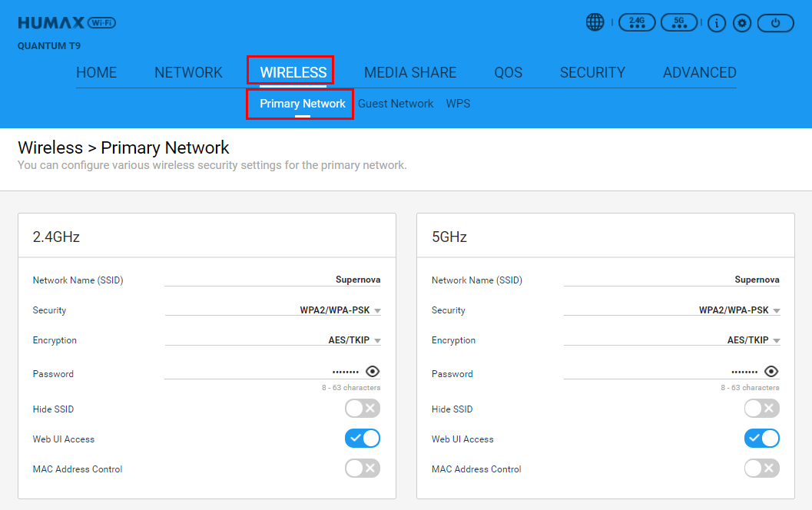Click the 5GHz Web UI Access label
This screenshot has height=510, width=812.
click(462, 439)
